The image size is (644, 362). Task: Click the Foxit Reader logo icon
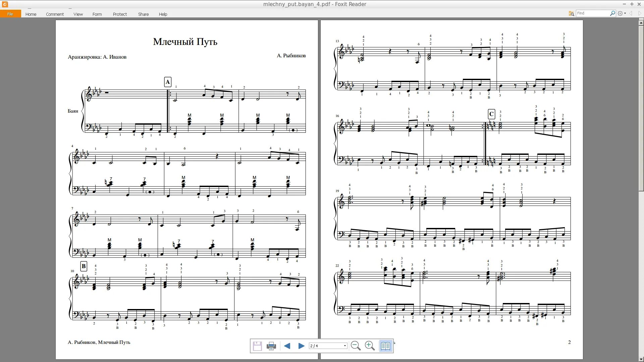tap(5, 4)
